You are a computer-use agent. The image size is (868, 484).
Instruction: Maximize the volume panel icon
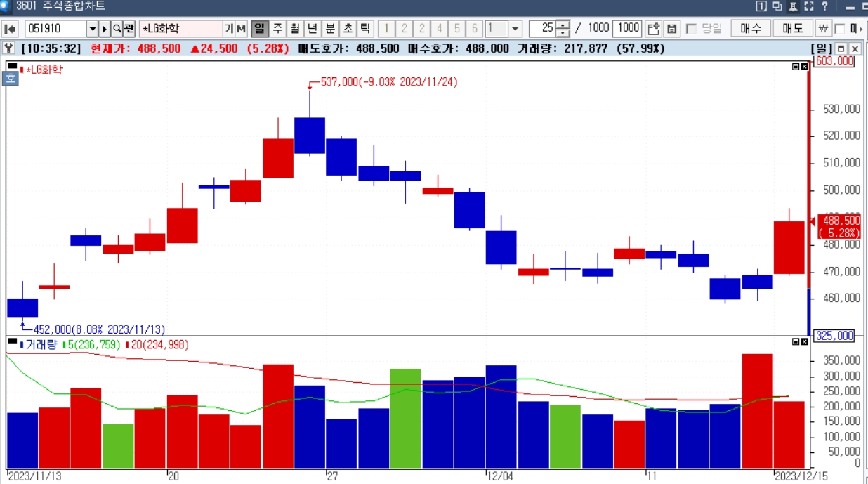(x=796, y=342)
